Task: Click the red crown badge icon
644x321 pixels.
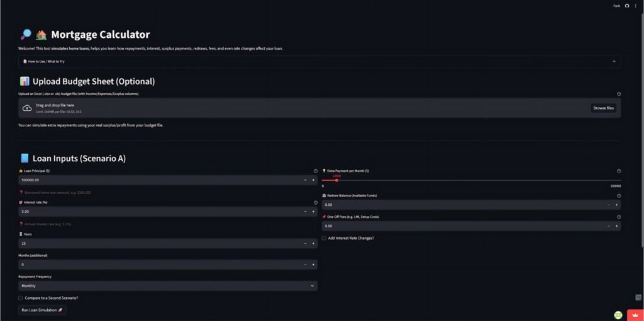Action: click(635, 315)
